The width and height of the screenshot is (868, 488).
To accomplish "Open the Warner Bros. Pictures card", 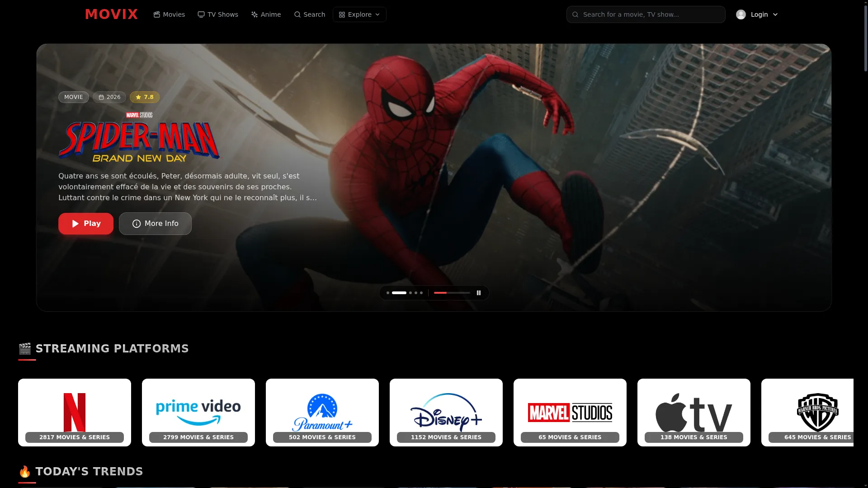I will click(x=807, y=413).
